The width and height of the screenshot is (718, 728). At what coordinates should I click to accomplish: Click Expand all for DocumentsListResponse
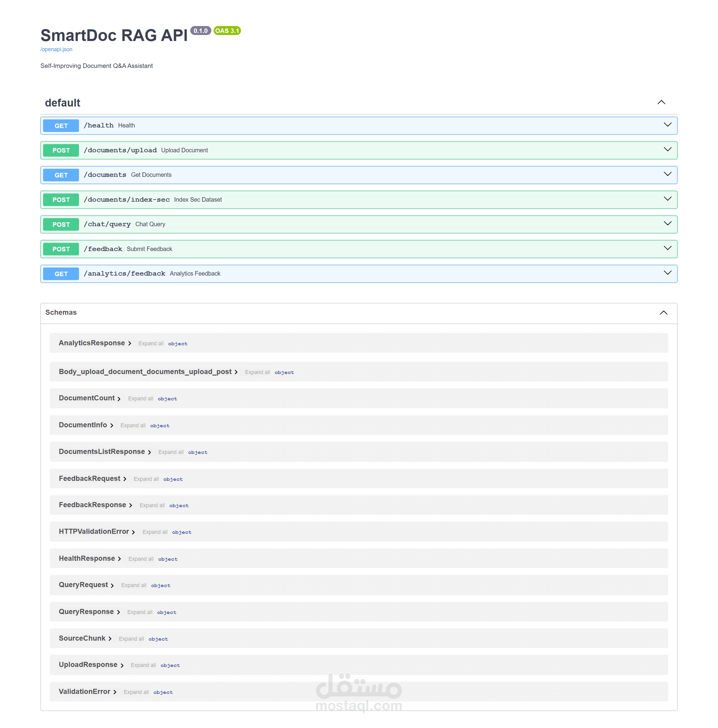coord(171,452)
